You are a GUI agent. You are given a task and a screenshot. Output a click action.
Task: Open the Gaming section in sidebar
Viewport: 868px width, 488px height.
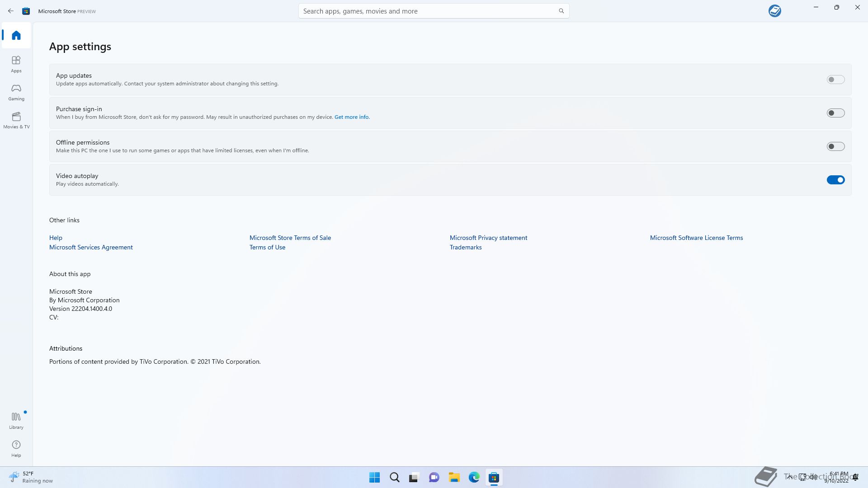click(x=16, y=92)
